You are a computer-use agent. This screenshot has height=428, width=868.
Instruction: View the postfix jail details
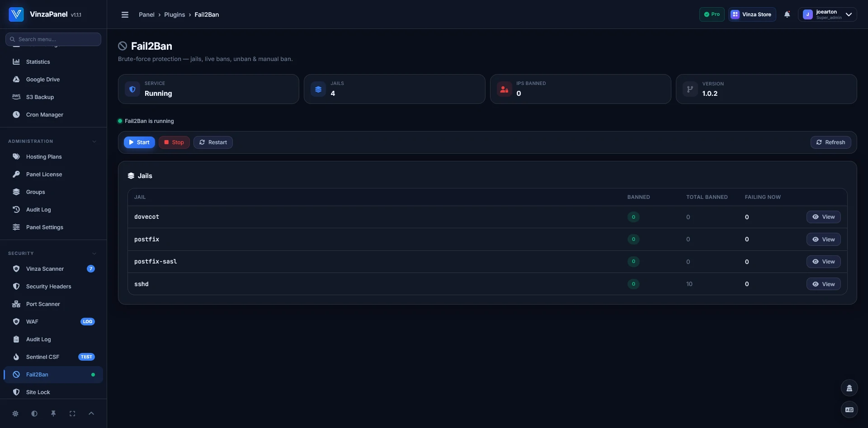point(823,240)
